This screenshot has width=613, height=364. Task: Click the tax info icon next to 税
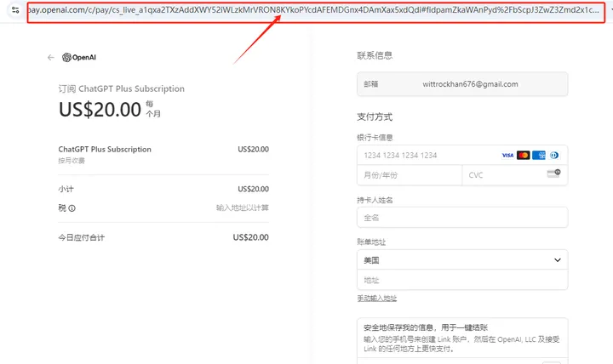[72, 208]
